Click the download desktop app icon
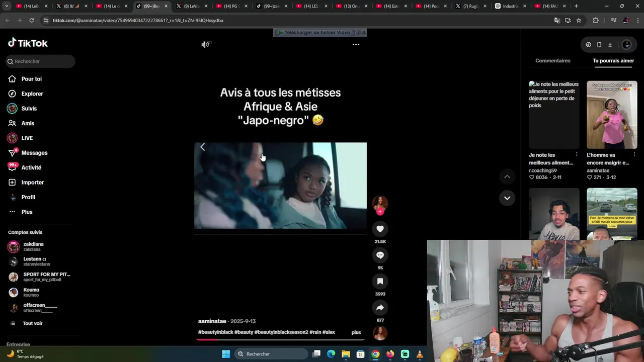 click(610, 45)
